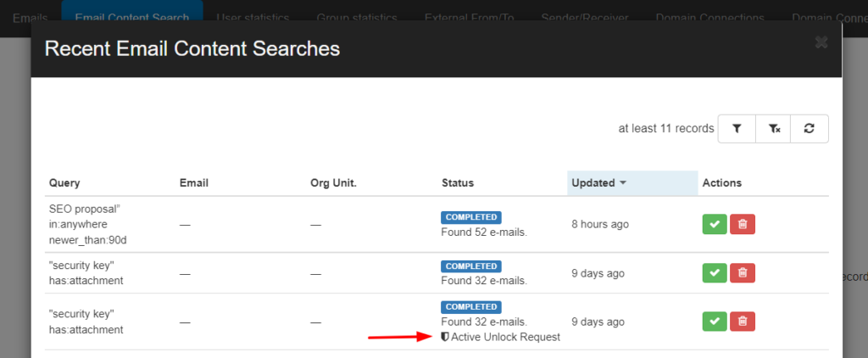Open the User statistics tab
Screen dimensions: 868x358
point(253,18)
